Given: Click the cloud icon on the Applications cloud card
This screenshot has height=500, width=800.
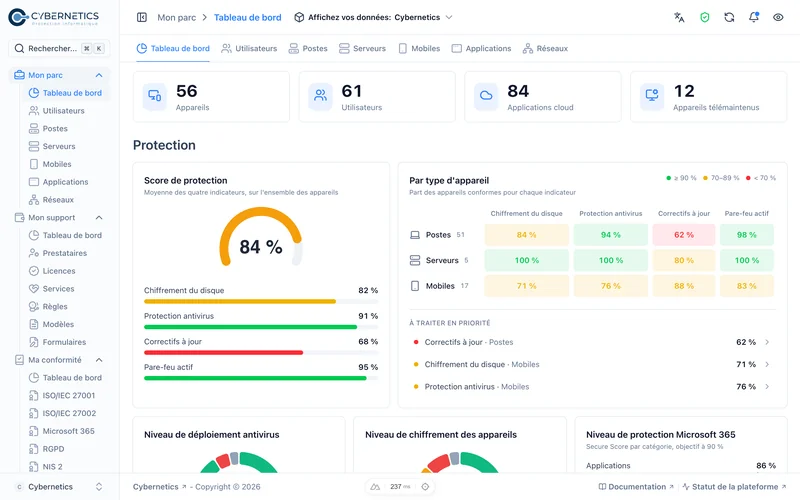Looking at the screenshot, I should point(486,96).
